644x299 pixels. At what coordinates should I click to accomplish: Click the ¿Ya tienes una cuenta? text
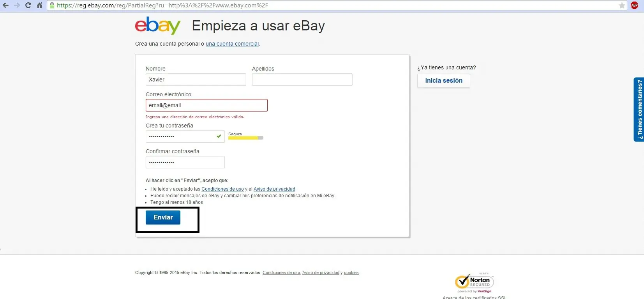point(446,67)
